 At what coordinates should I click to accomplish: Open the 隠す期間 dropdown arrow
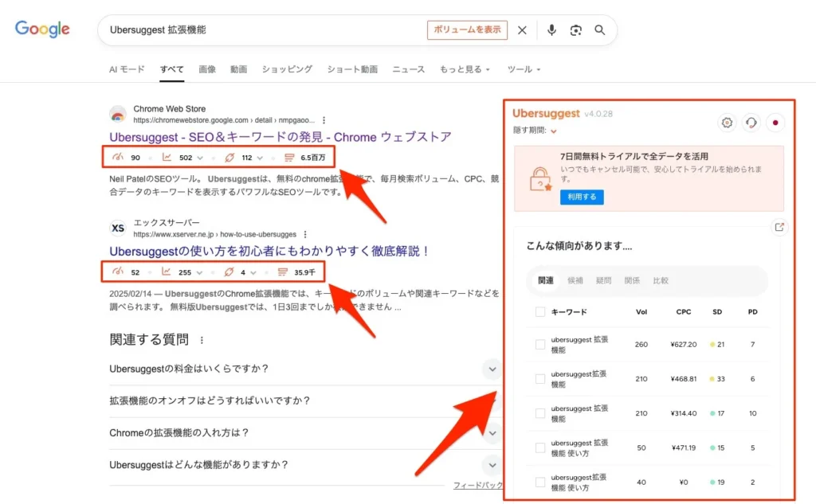(x=553, y=131)
